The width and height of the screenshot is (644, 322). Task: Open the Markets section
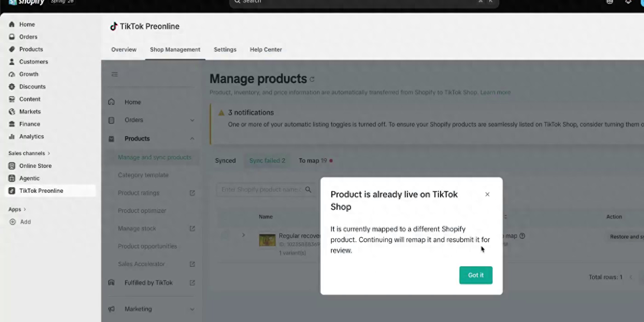30,111
